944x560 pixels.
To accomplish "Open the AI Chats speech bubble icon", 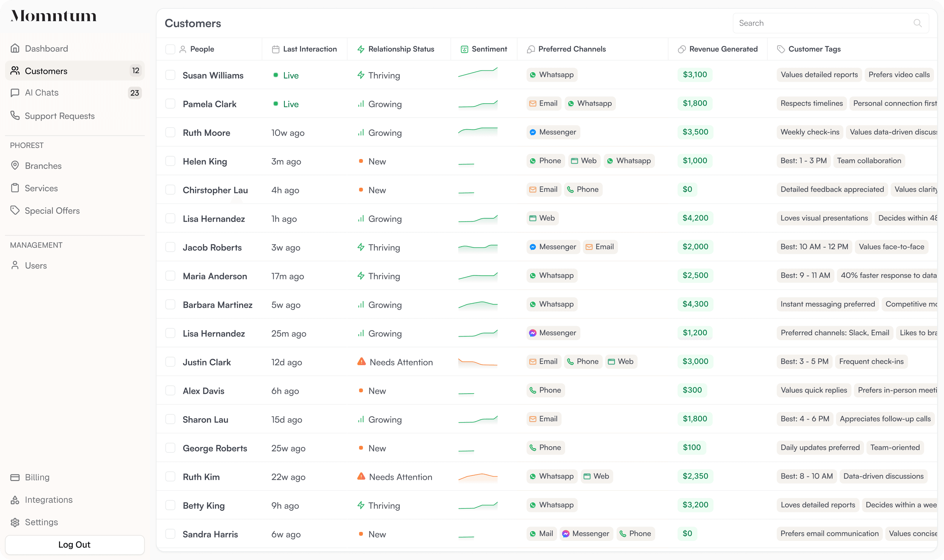I will [15, 93].
